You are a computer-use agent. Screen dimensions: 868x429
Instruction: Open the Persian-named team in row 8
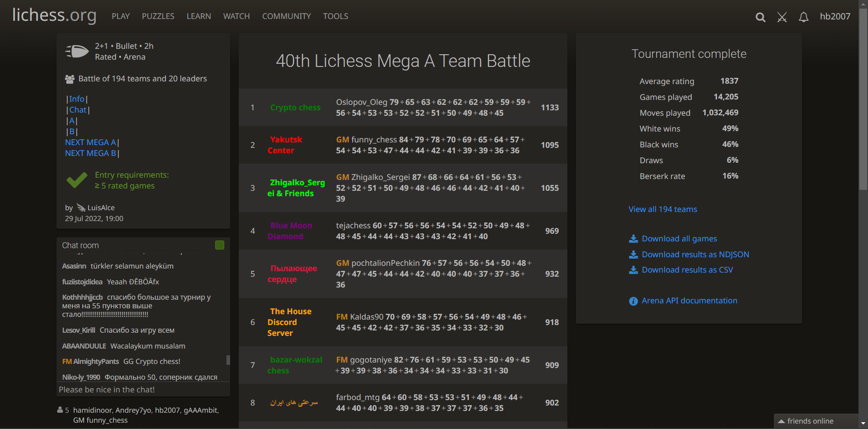pos(294,403)
